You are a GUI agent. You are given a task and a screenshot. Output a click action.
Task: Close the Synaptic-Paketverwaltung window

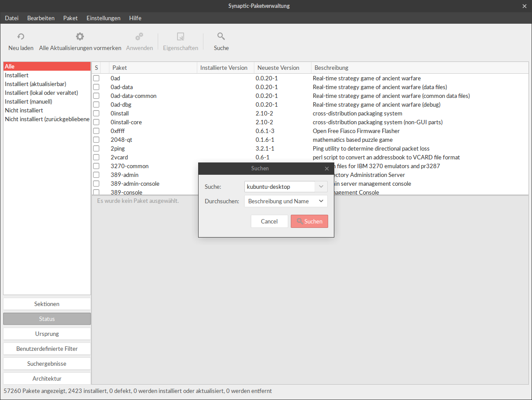tap(524, 6)
